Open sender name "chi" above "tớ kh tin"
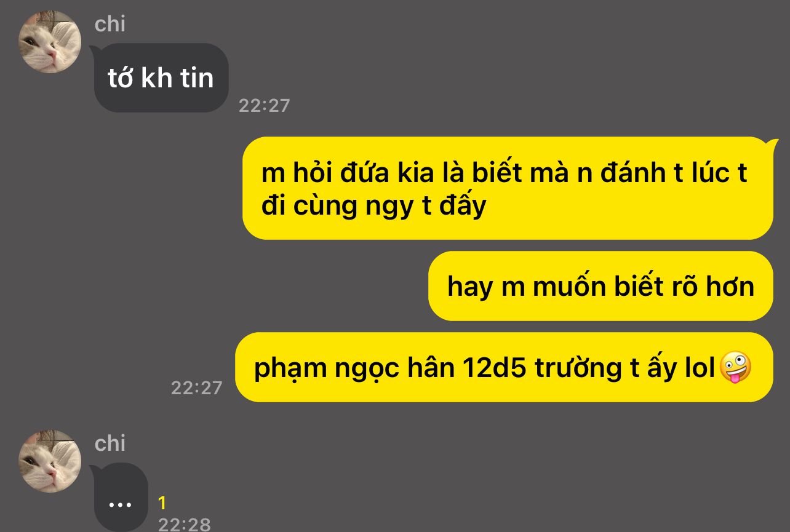This screenshot has width=790, height=532. 110,24
